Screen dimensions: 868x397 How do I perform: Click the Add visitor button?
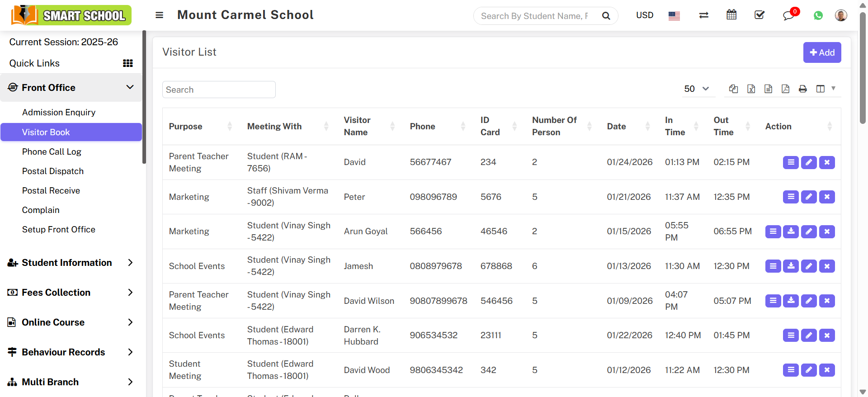pyautogui.click(x=821, y=52)
